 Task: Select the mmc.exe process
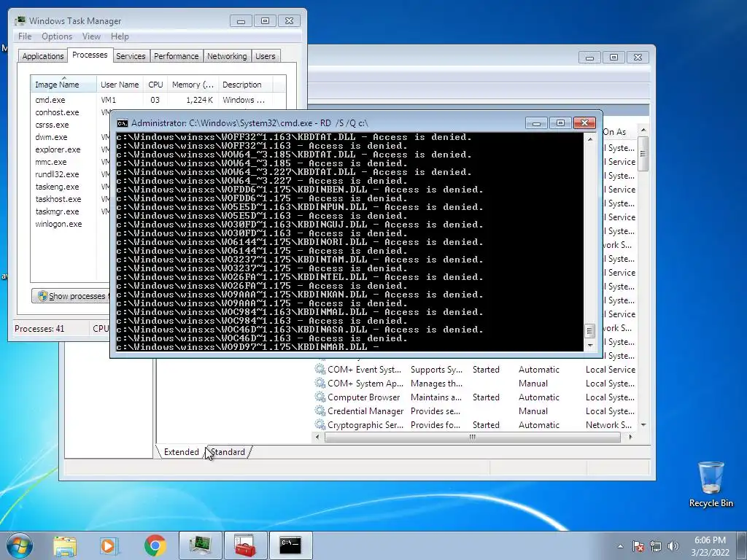pos(50,162)
